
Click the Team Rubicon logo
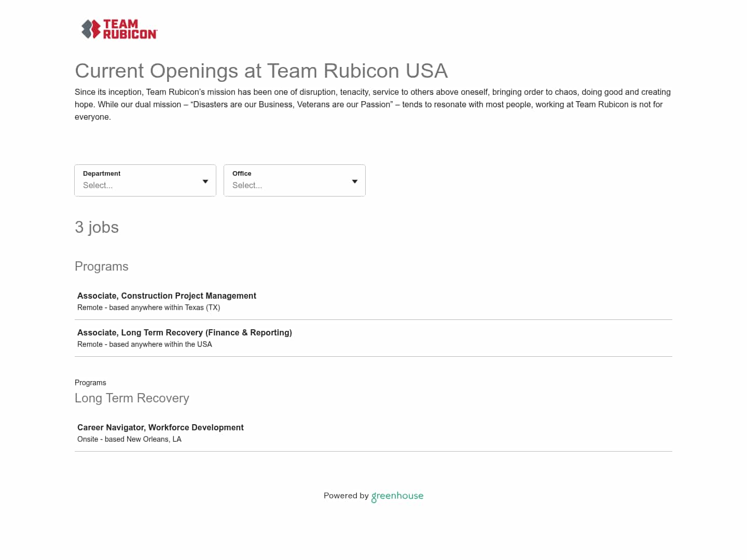pyautogui.click(x=118, y=29)
